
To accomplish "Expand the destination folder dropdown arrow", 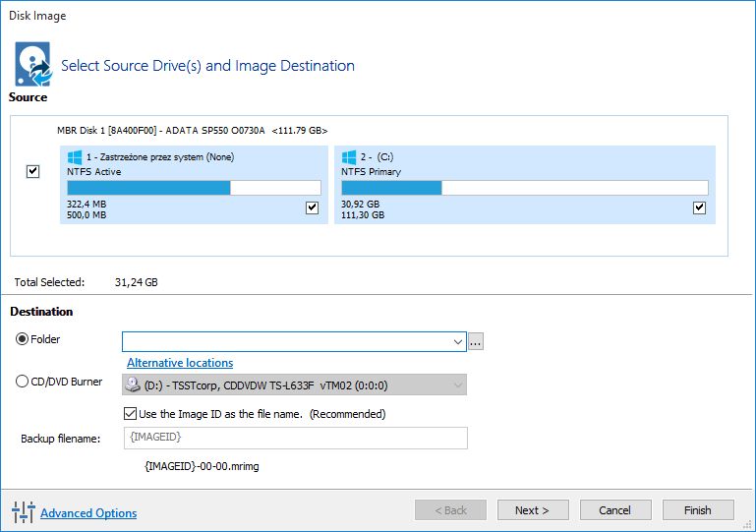I will 457,342.
